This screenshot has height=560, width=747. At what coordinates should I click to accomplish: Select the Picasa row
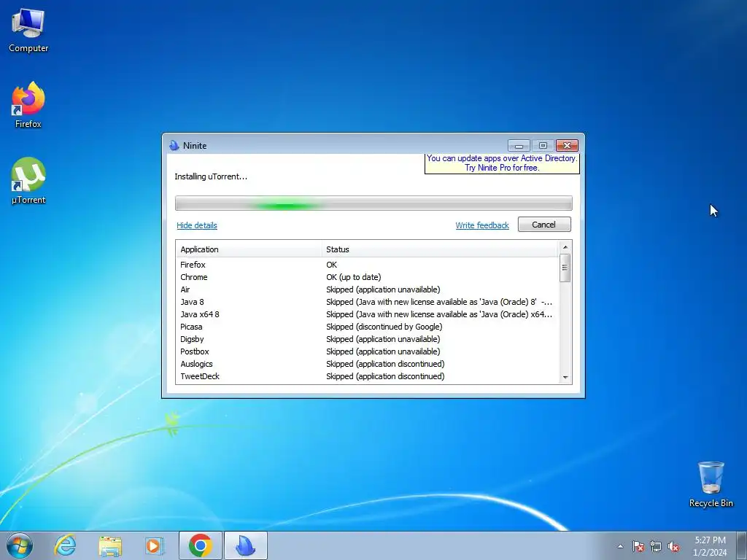367,327
